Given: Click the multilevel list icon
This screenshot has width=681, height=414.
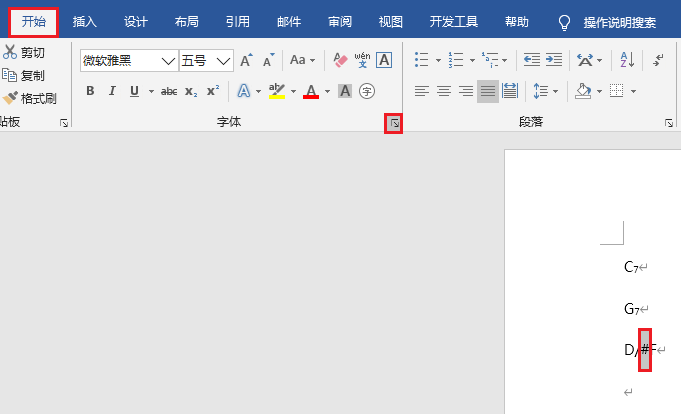Looking at the screenshot, I should coord(489,60).
